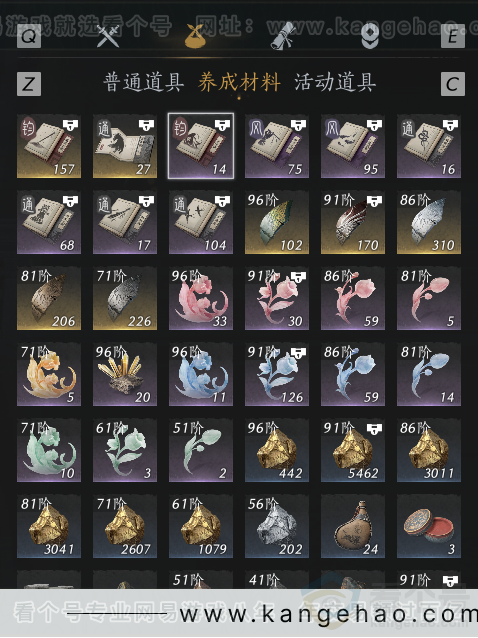
Task: Select the red ointment box item count 3
Action: [429, 527]
